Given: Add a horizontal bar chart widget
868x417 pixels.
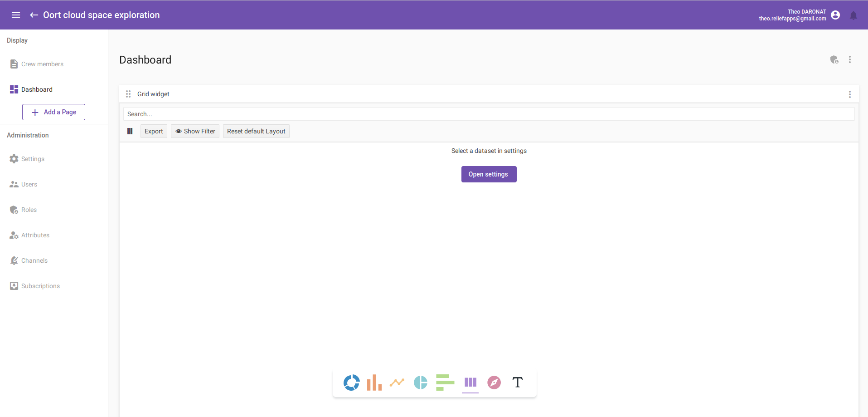Looking at the screenshot, I should (445, 383).
